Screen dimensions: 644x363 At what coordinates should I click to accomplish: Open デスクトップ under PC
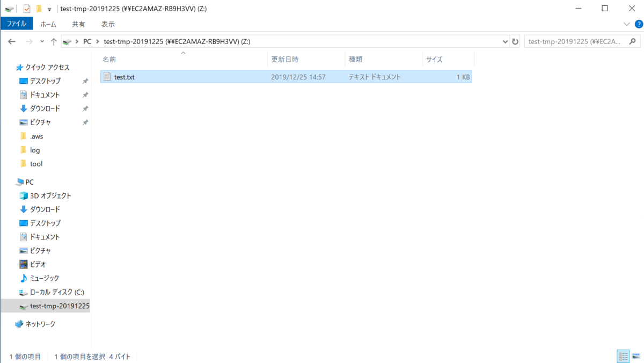point(45,223)
